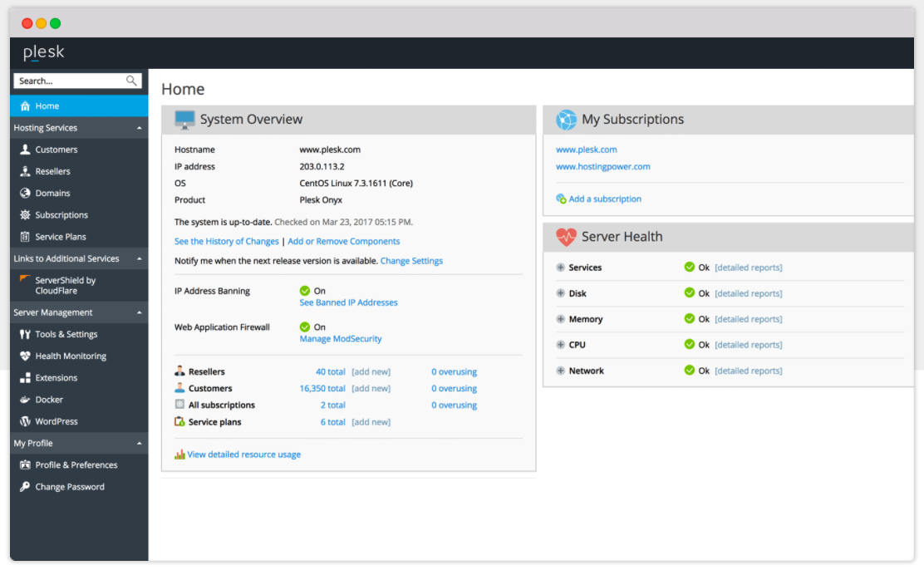
Task: Click the search magnifier icon
Action: [x=131, y=81]
